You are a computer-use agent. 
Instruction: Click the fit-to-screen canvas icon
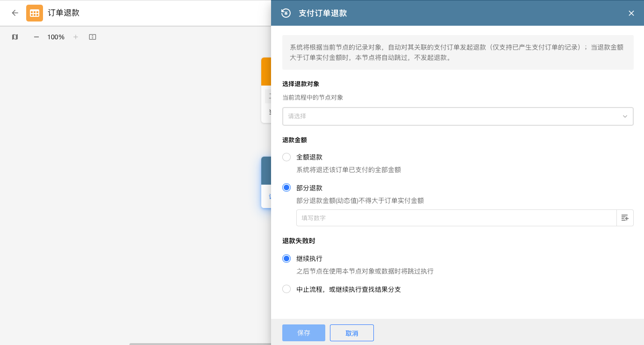tap(93, 37)
